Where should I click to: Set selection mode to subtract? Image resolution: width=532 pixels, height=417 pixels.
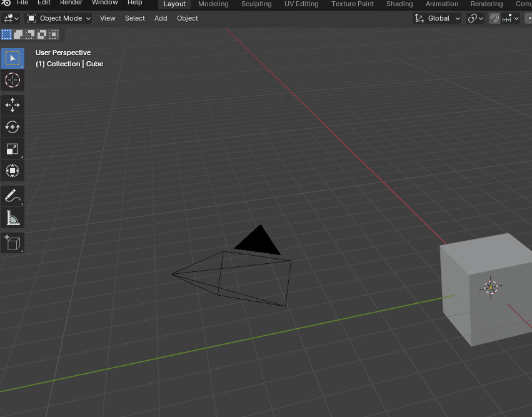30,34
